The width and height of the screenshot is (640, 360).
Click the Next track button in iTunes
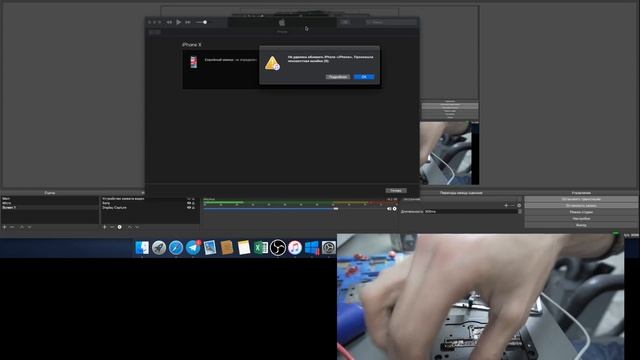pos(188,22)
